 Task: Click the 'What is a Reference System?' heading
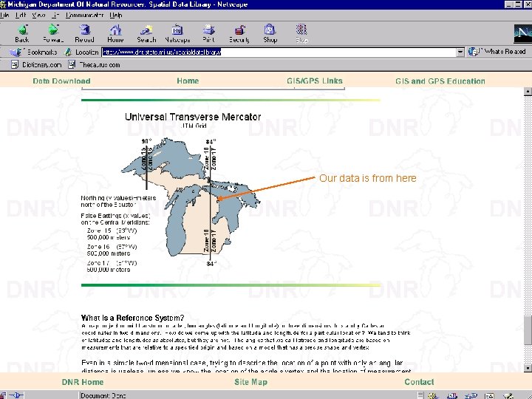point(133,318)
